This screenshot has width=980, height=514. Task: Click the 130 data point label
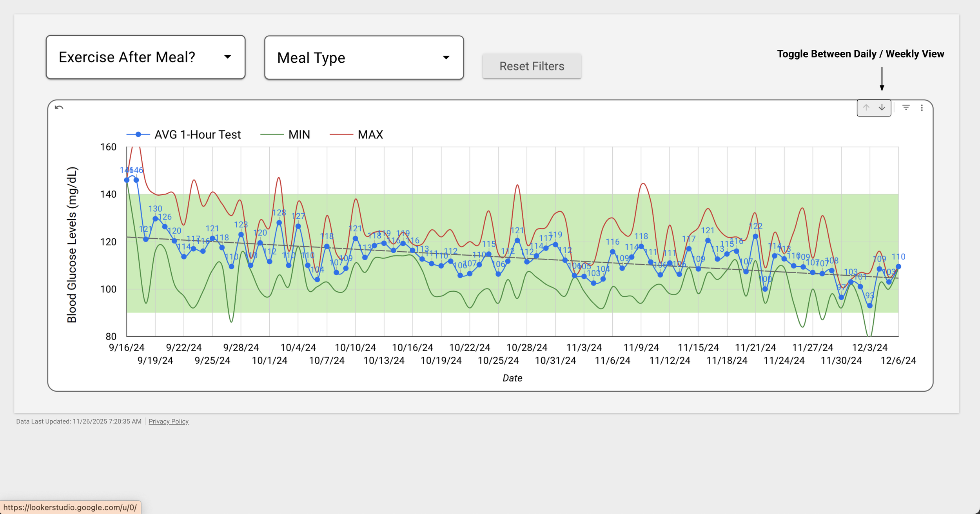155,209
